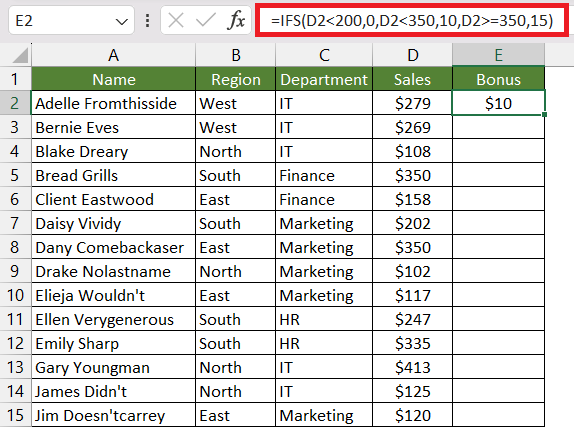Click the Enter checkmark icon in formula bar
Viewport: 574px width, 427px height.
[205, 20]
